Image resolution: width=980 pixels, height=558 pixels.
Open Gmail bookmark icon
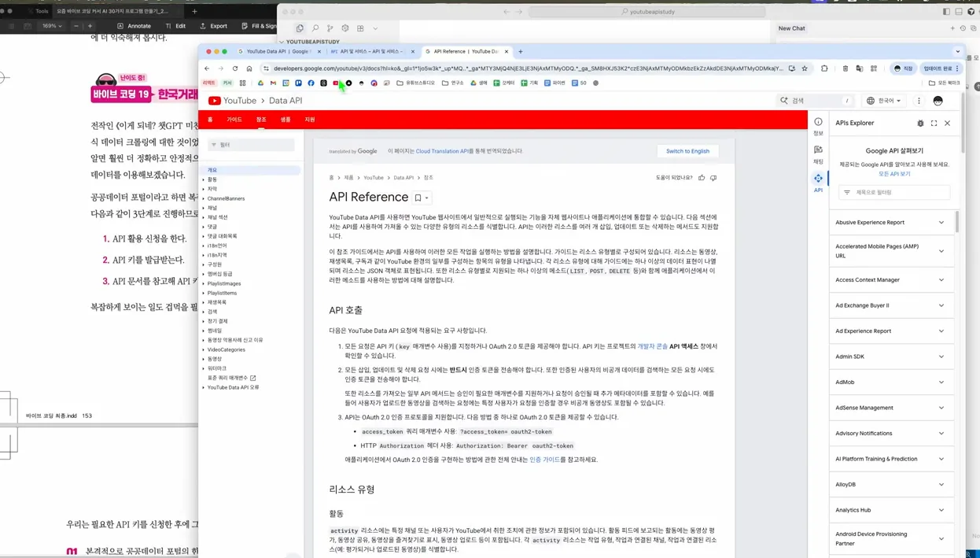point(273,83)
